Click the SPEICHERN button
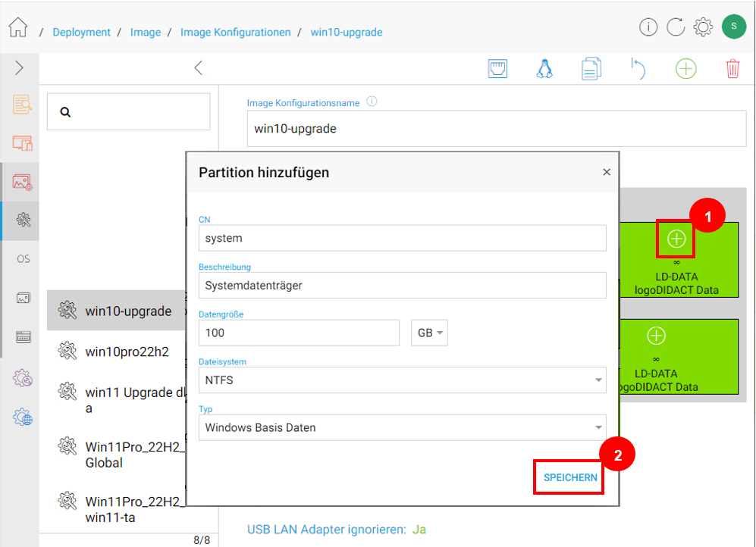756x547 pixels. pyautogui.click(x=569, y=477)
